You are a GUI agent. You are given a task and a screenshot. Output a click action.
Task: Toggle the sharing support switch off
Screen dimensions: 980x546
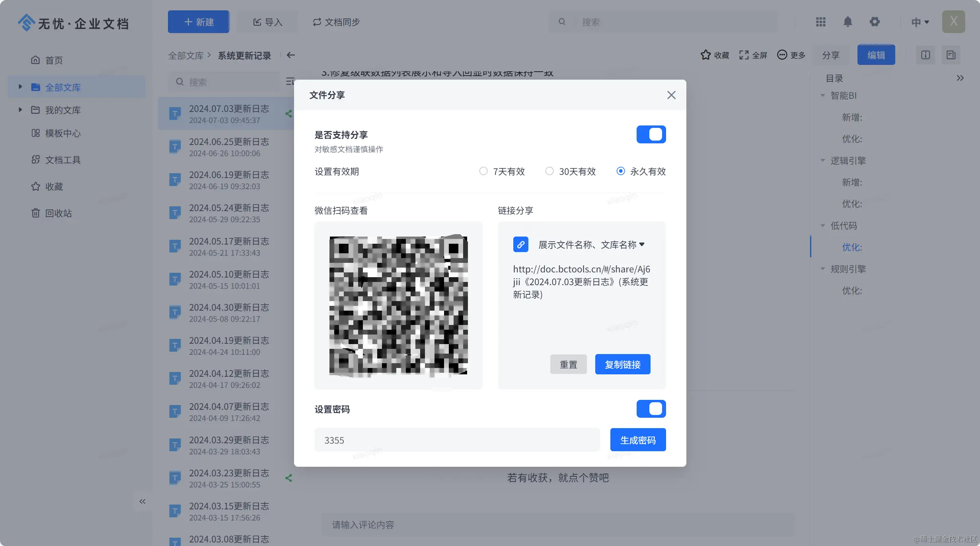(x=651, y=135)
